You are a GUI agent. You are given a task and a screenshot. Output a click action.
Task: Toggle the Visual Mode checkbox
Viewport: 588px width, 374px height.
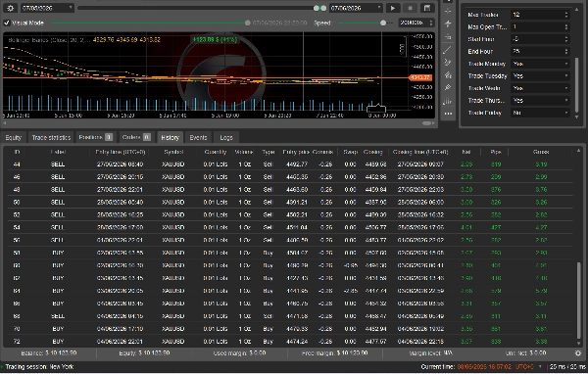tap(7, 23)
